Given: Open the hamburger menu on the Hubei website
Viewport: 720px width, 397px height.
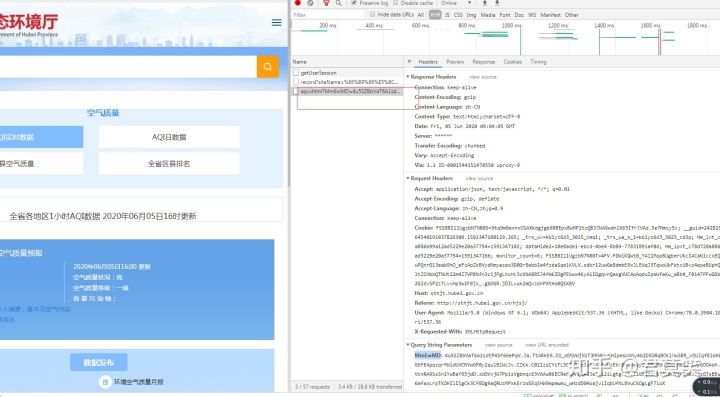Looking at the screenshot, I should [276, 22].
